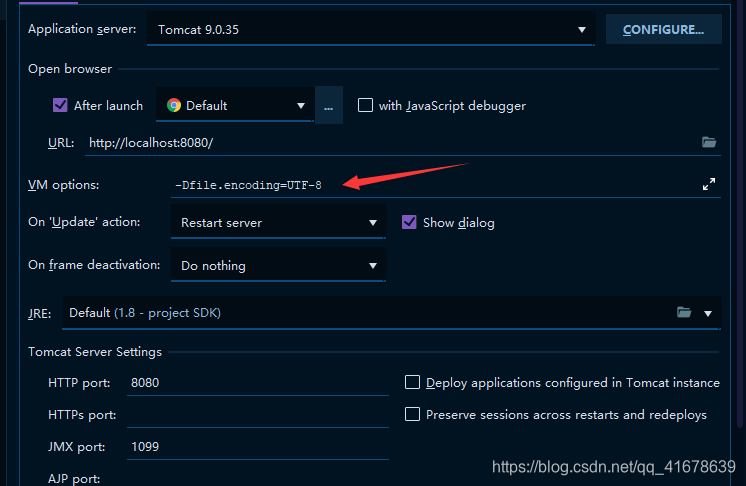746x486 pixels.
Task: Check Preserve sessions across restarts and redeploys
Action: click(x=412, y=414)
